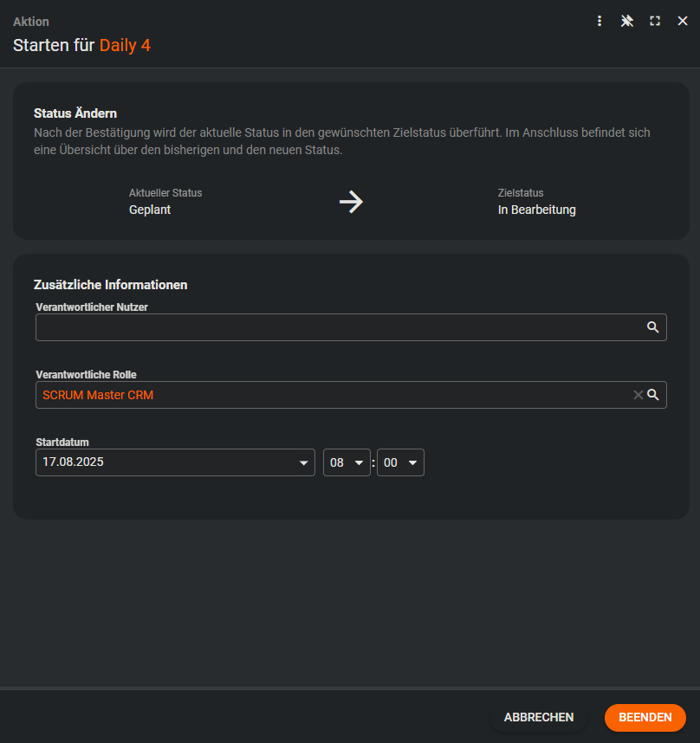
Task: Expand the minute dropdown showing 00
Action: (x=412, y=463)
